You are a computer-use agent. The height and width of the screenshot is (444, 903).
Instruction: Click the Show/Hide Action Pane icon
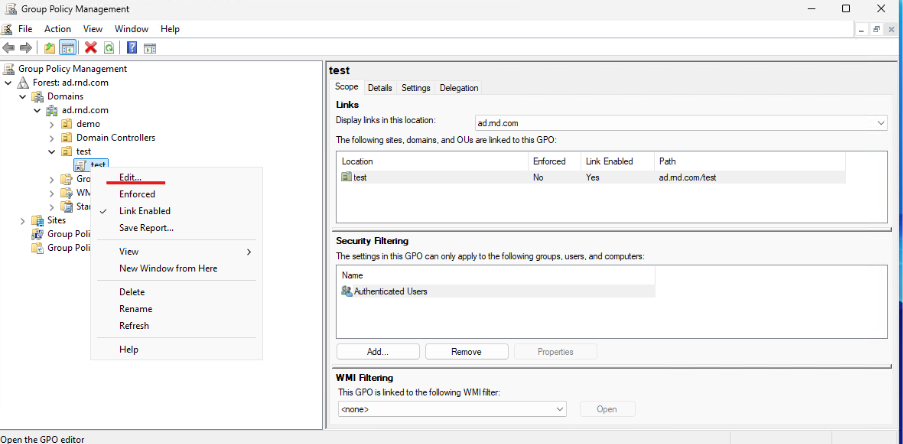coord(150,47)
